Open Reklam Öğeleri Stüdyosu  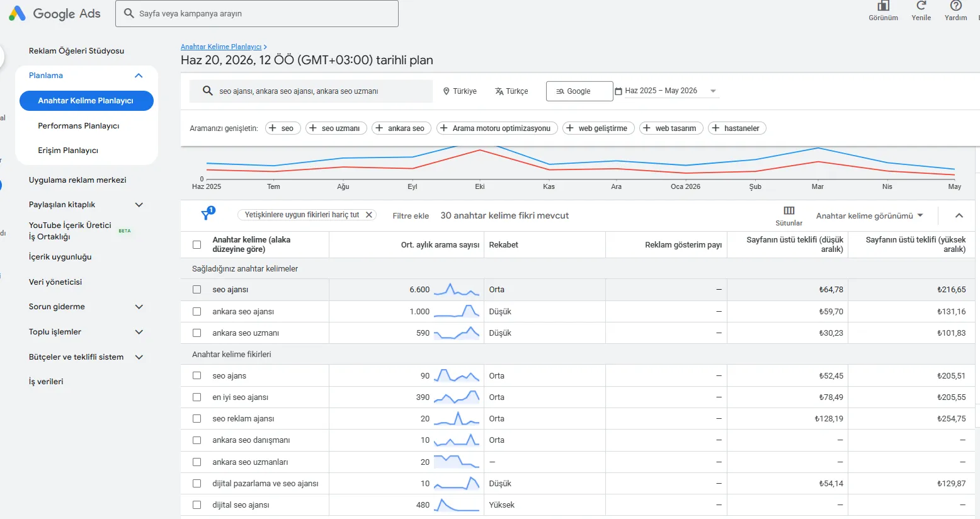pyautogui.click(x=76, y=51)
